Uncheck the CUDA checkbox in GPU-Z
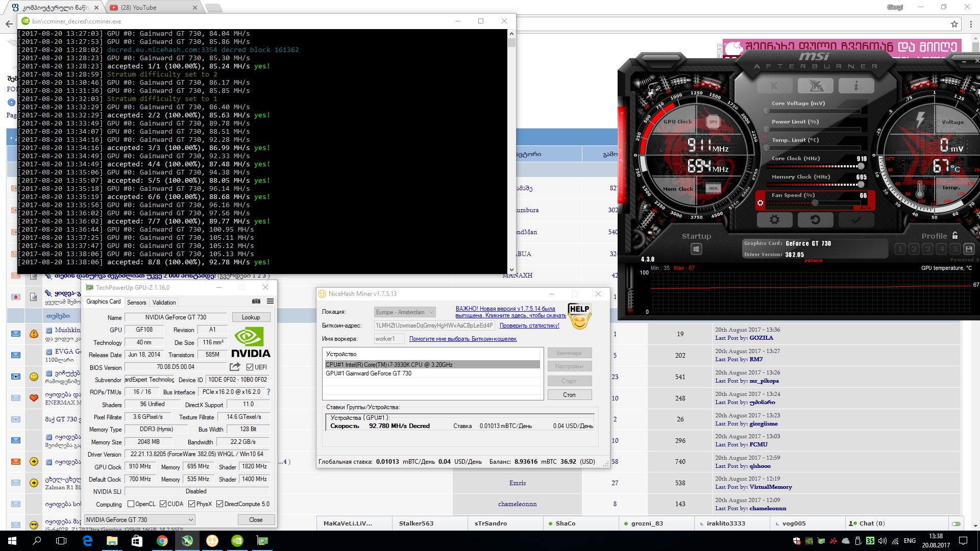Screen dimensions: 980x551 pyautogui.click(x=163, y=504)
